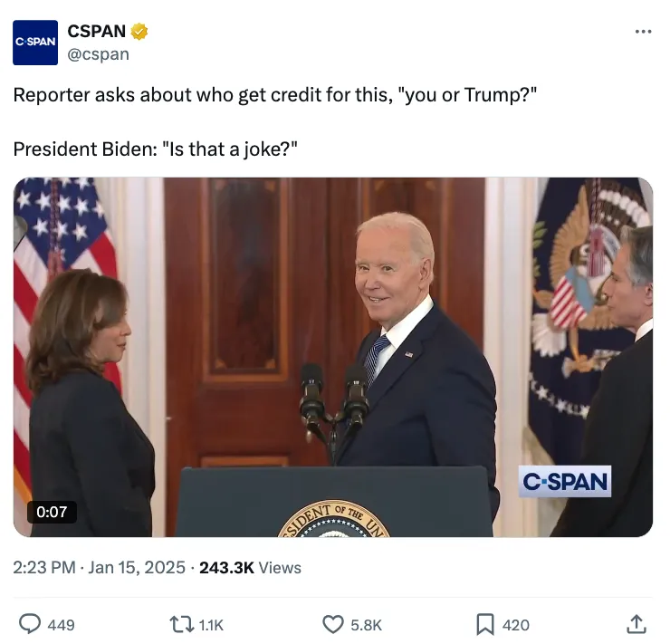Click the C-SPAN profile avatar
Viewport: 670px width, 644px height.
(x=35, y=43)
